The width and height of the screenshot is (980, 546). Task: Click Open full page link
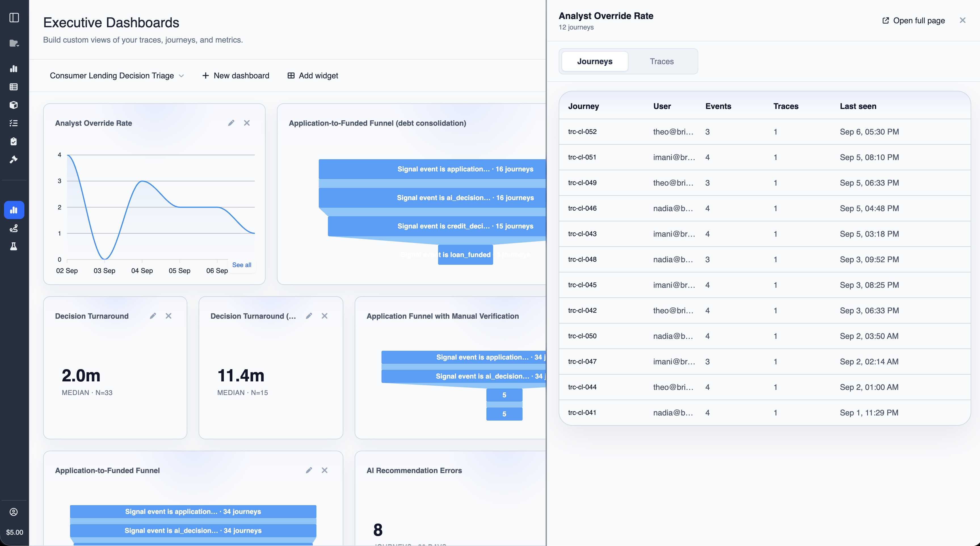click(x=913, y=20)
